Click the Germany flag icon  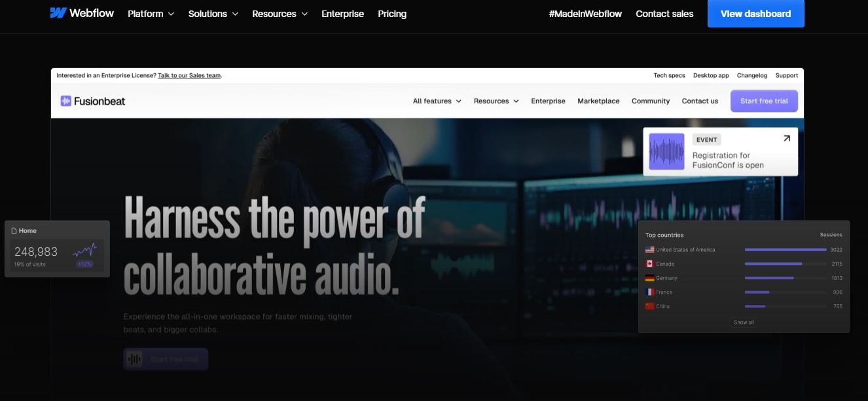pos(649,278)
